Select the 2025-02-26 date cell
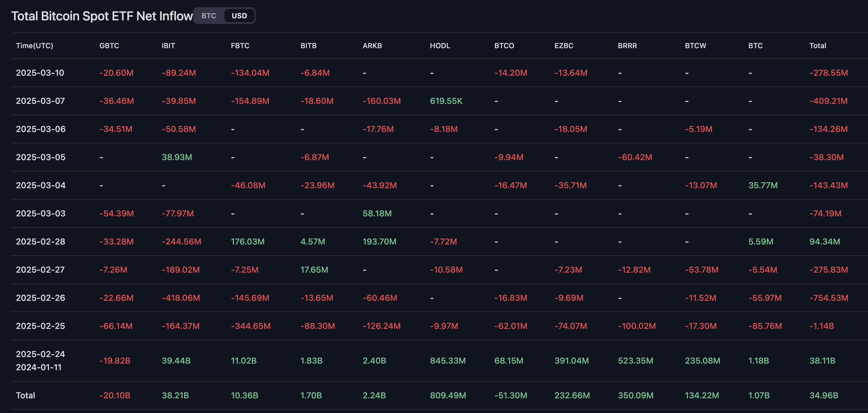The image size is (868, 413). (x=40, y=298)
